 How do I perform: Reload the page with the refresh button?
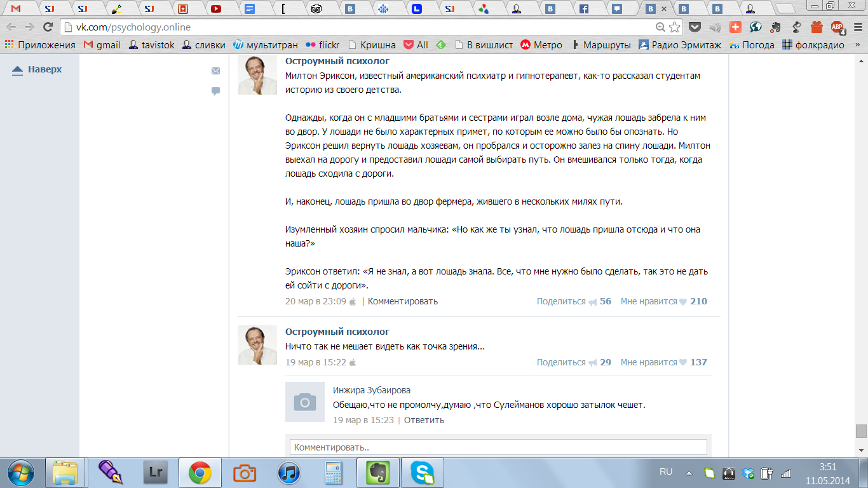coord(48,27)
